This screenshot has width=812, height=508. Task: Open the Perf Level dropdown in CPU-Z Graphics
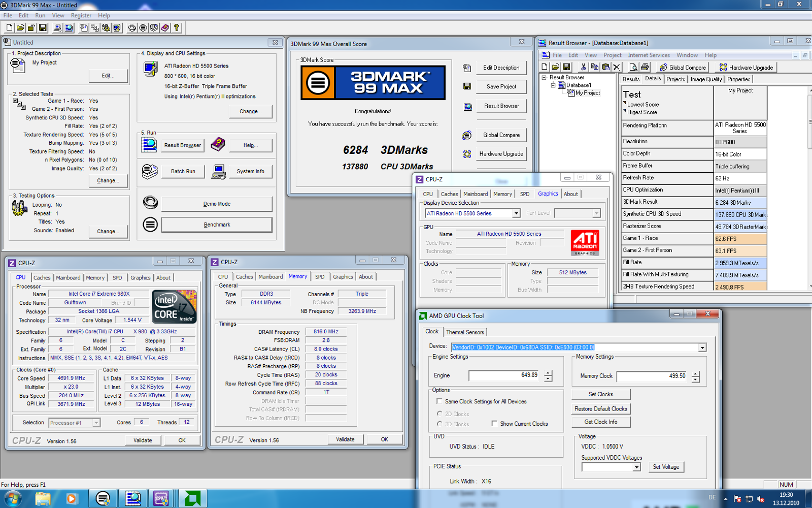tap(596, 213)
